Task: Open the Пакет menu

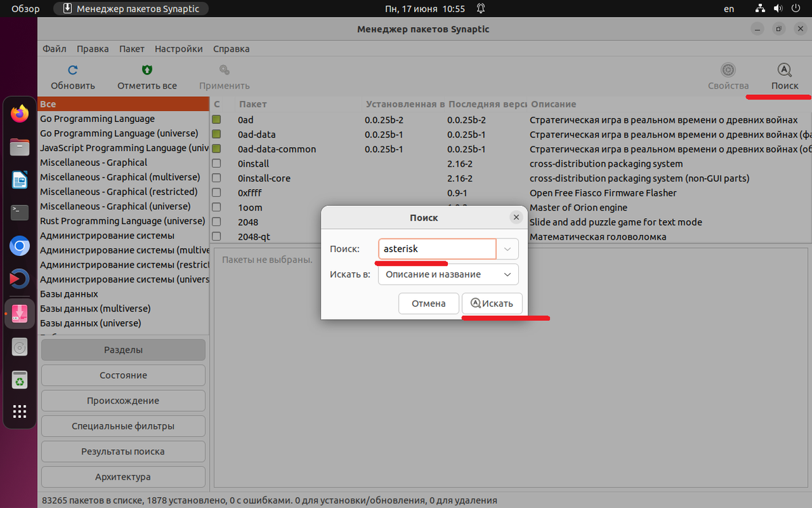Action: 132,49
